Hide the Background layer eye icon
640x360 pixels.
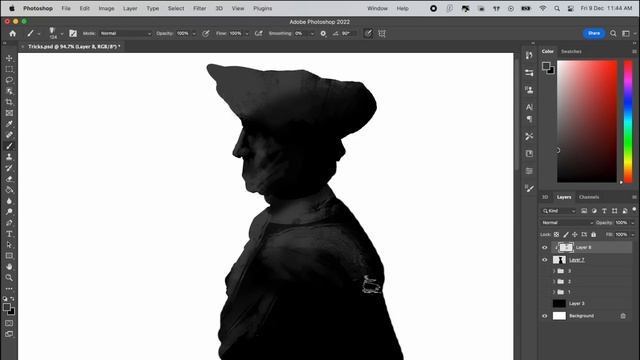click(x=544, y=316)
